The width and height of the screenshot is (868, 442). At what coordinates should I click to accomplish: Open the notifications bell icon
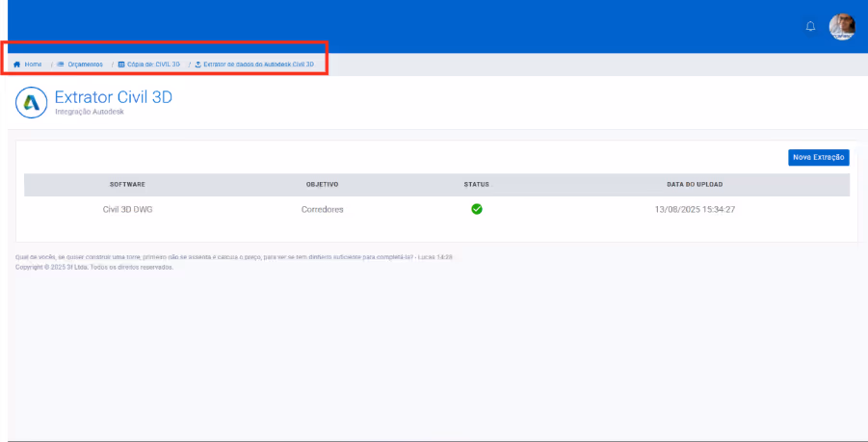click(x=810, y=27)
